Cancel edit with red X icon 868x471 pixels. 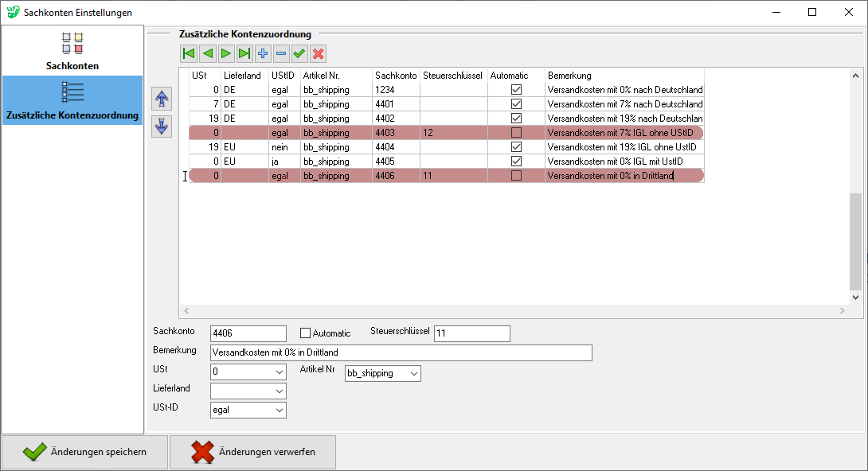coord(318,54)
